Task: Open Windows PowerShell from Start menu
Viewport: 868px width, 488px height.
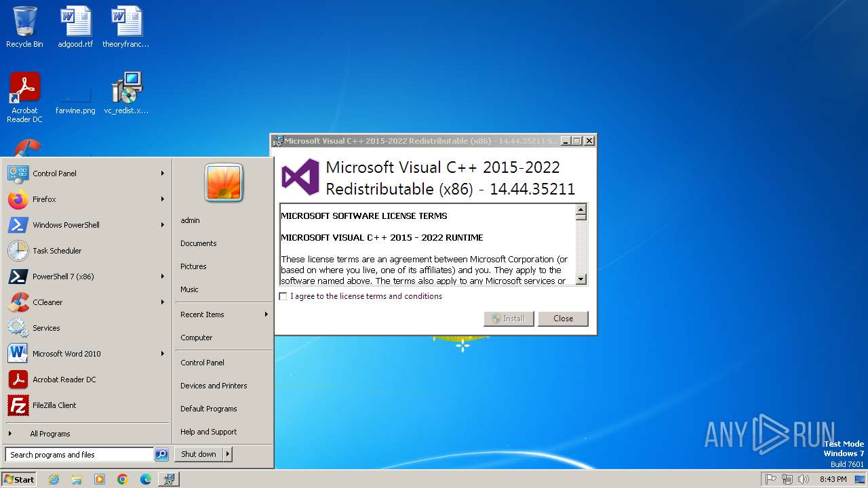Action: tap(86, 225)
